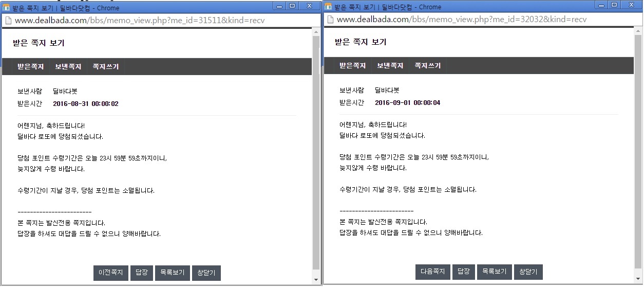The height and width of the screenshot is (287, 644).
Task: Go to the next memo with 다음쪽지
Action: (x=432, y=272)
